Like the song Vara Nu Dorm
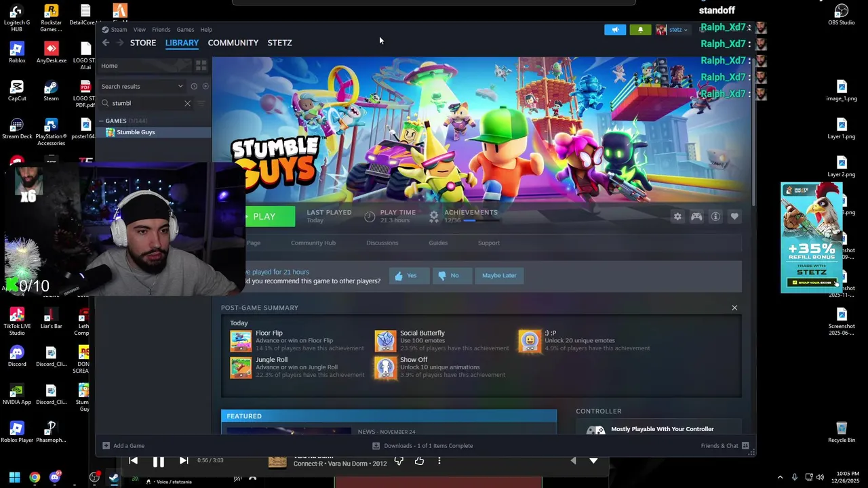 point(419,461)
